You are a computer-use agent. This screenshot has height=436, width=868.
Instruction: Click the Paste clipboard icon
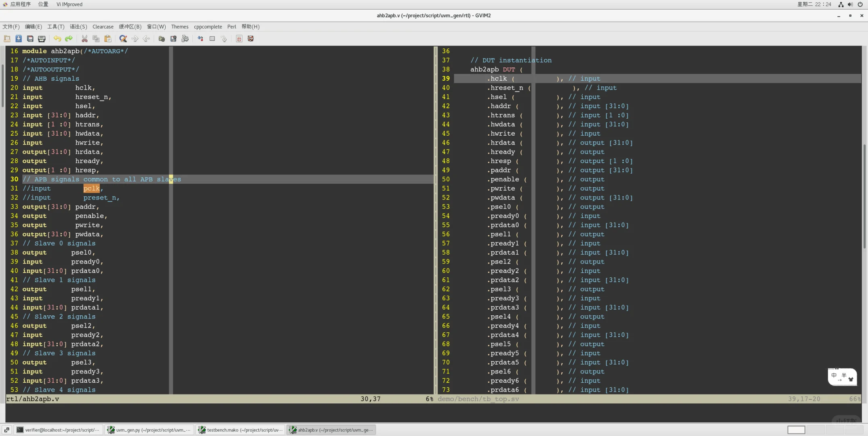pyautogui.click(x=107, y=39)
